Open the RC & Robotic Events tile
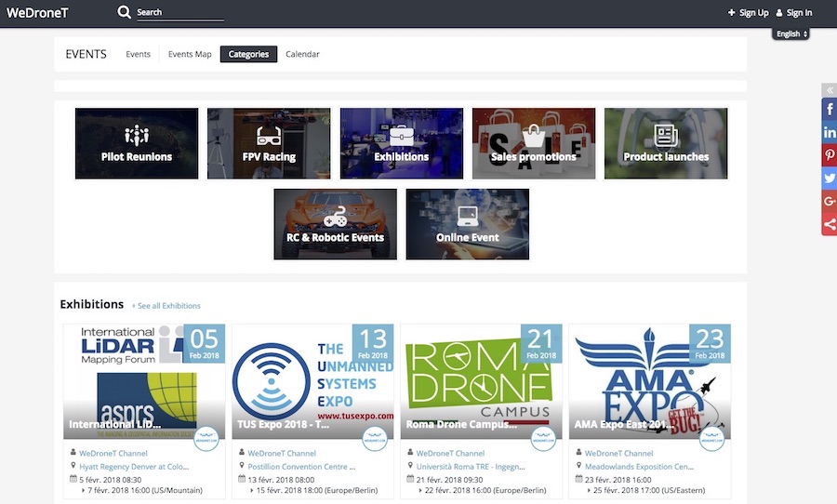837x504 pixels. pyautogui.click(x=335, y=224)
